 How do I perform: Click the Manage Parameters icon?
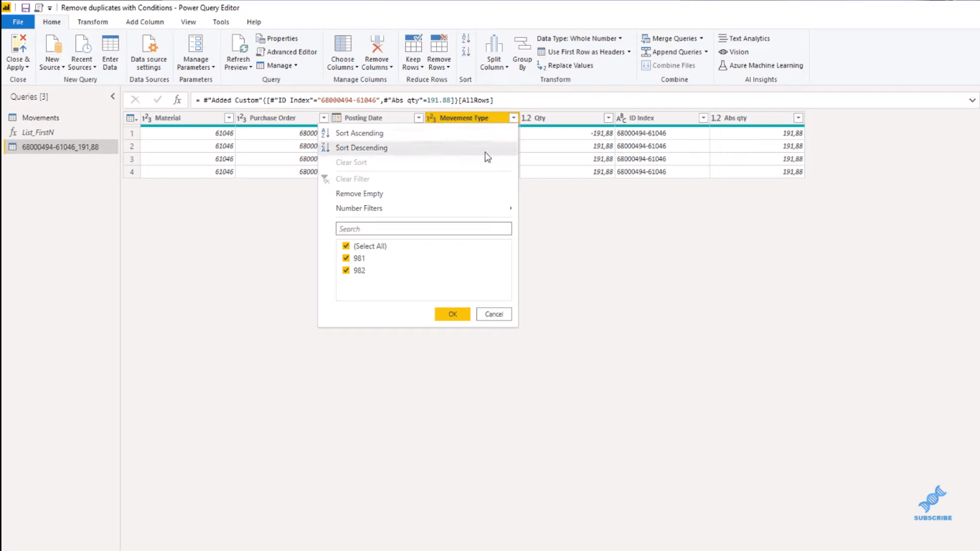tap(195, 44)
